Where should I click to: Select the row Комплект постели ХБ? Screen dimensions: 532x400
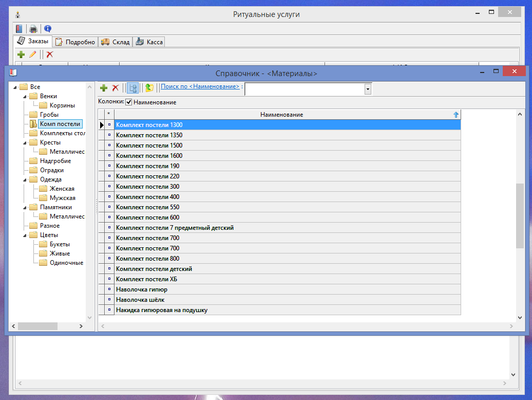pyautogui.click(x=288, y=279)
